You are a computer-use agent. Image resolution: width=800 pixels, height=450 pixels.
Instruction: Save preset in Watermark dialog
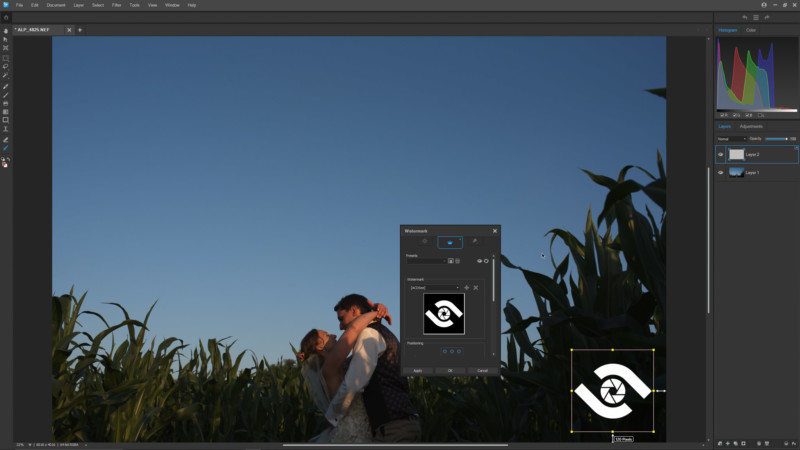(451, 261)
